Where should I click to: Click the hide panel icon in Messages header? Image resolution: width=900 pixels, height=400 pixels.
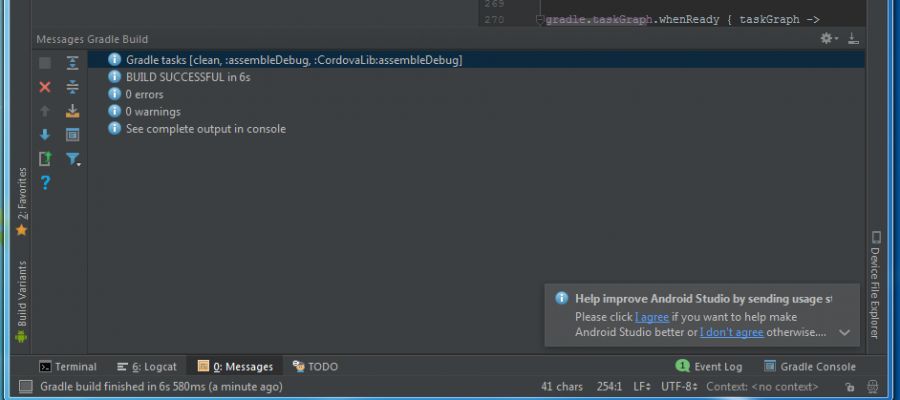coord(853,39)
